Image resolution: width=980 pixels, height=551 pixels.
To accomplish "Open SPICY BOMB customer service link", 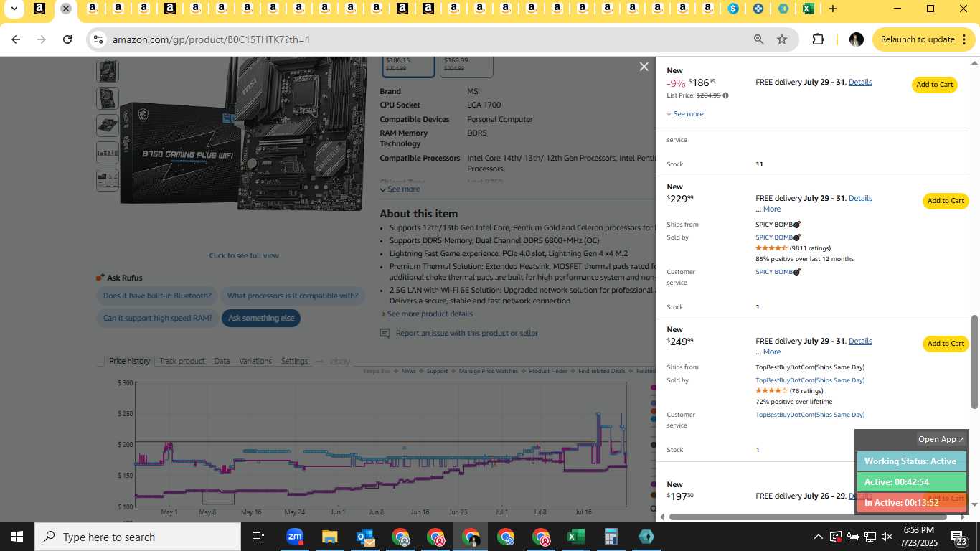I will tap(778, 272).
